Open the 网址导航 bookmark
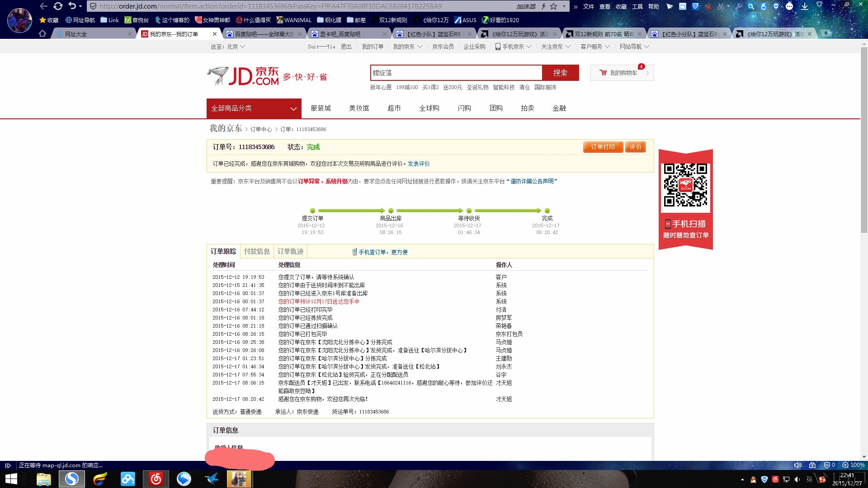The height and width of the screenshot is (488, 868). tap(80, 20)
